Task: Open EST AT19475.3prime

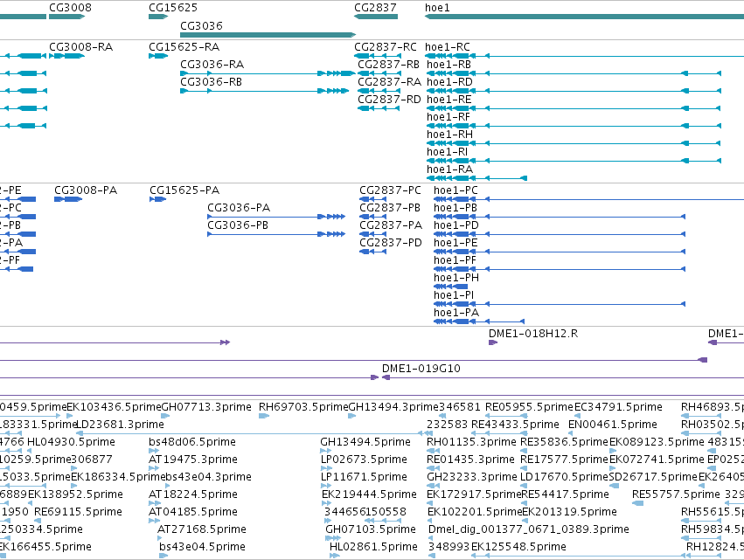Action: 192,460
